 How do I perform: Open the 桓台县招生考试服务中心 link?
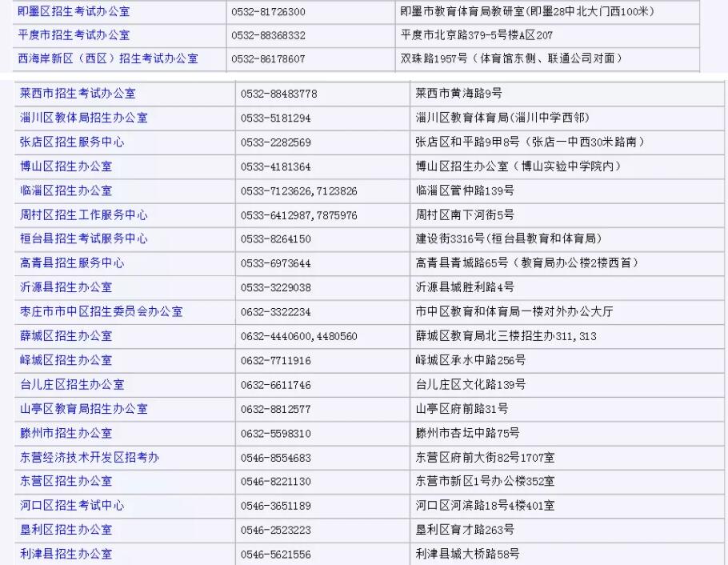[x=84, y=238]
